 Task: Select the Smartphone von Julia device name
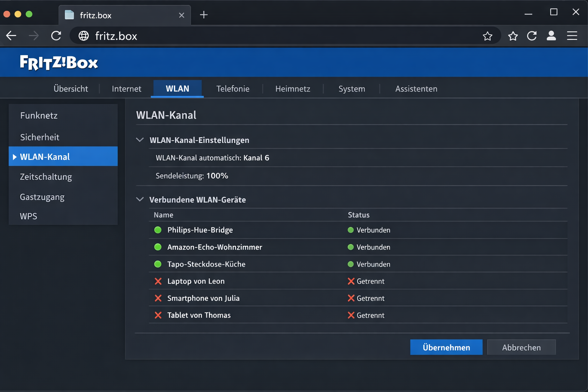(203, 298)
